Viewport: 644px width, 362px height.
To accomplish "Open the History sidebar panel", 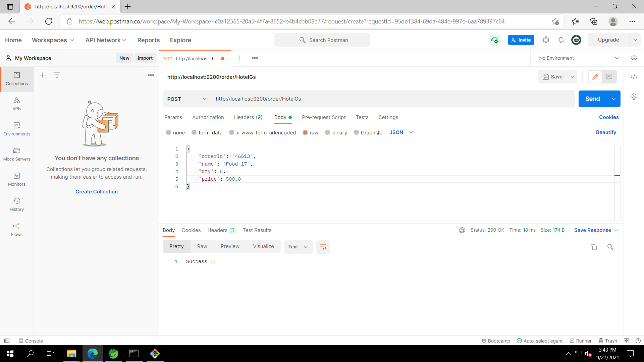I will [17, 204].
